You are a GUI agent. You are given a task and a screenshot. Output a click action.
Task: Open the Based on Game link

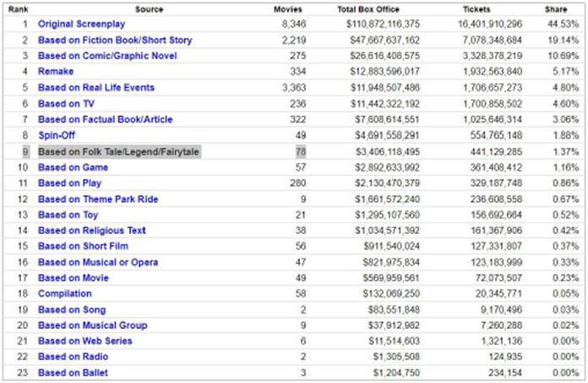75,167
